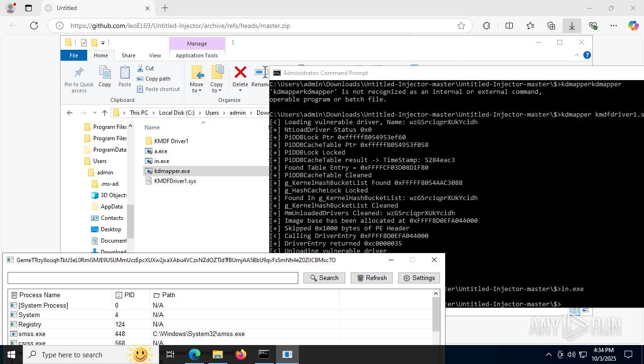This screenshot has height=364, width=644.
Task: Click the Paste clipboard icon in Explorer ribbon
Action: tap(125, 73)
